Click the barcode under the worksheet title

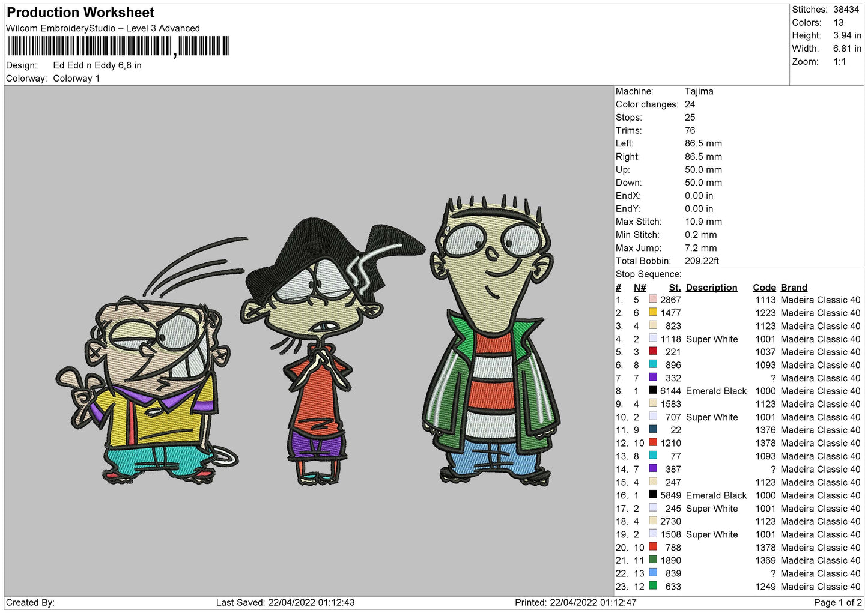coord(118,46)
